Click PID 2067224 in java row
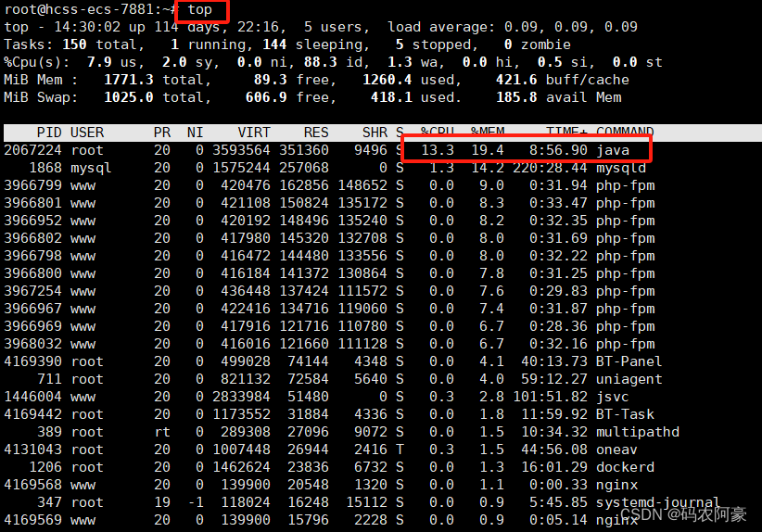The image size is (762, 532). (x=33, y=150)
